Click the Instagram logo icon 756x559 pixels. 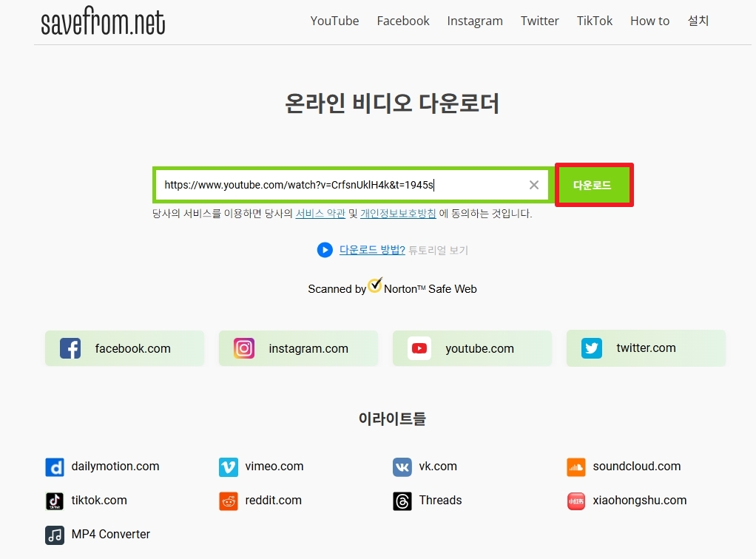click(244, 348)
